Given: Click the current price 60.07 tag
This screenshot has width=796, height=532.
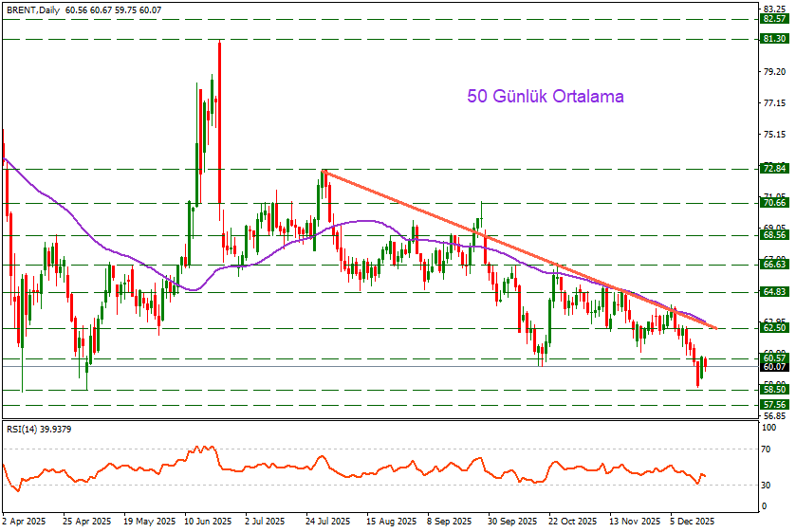Looking at the screenshot, I should pos(774,367).
